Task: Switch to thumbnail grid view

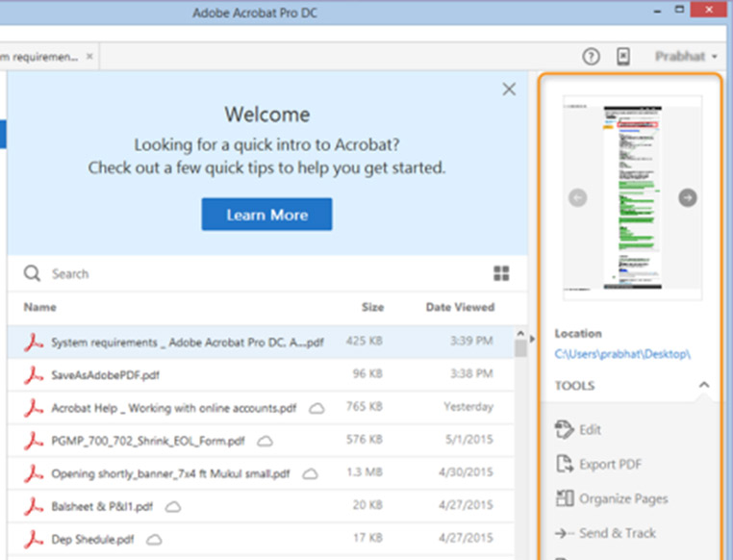Action: (501, 273)
